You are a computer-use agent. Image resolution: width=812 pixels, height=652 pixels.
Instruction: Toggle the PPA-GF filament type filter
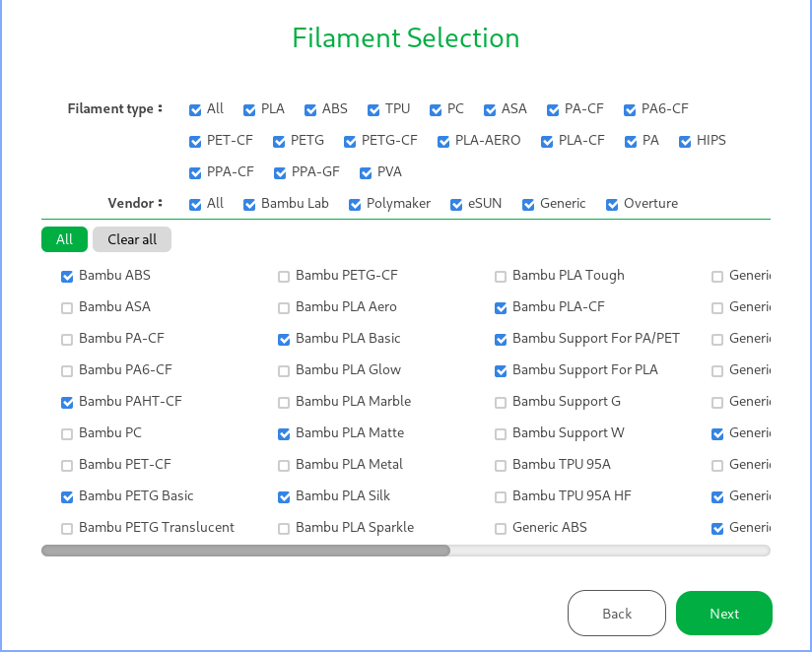click(280, 172)
